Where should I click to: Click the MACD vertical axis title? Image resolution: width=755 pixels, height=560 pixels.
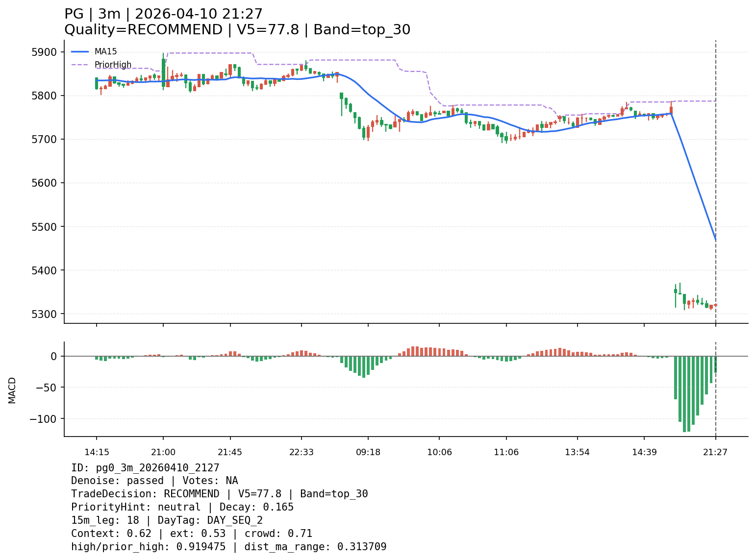[12, 390]
